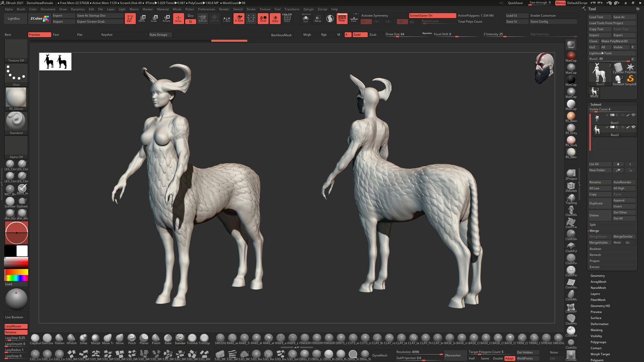Click QuickSave in the top bar
The width and height of the screenshot is (644, 362).
515,3
